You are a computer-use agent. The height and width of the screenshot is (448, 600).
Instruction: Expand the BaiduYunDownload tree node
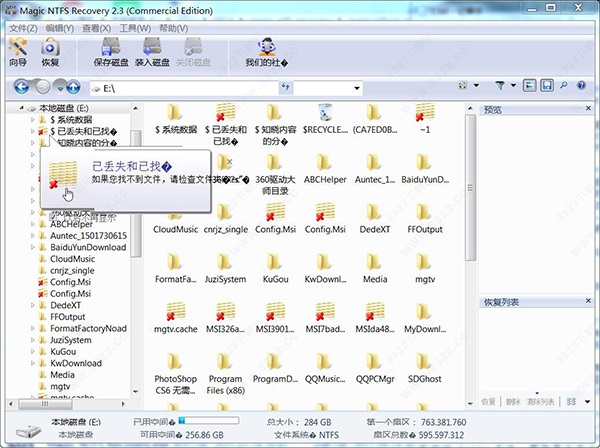(x=33, y=247)
